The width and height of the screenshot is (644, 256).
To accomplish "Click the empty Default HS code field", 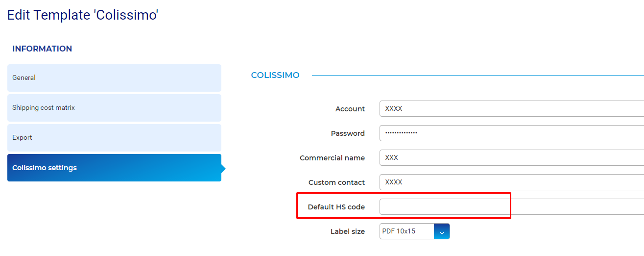I will coord(512,207).
